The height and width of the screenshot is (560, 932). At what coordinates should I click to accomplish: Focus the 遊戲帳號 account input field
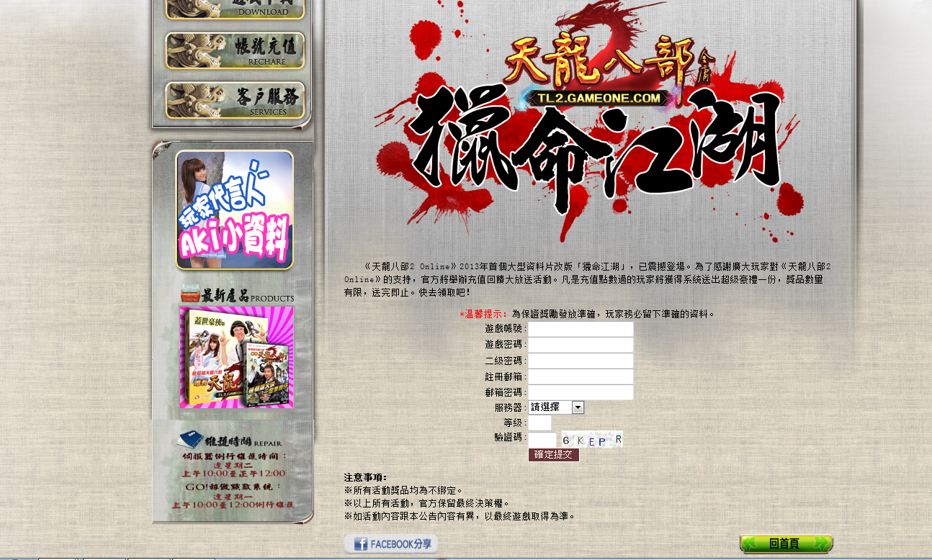(x=581, y=329)
